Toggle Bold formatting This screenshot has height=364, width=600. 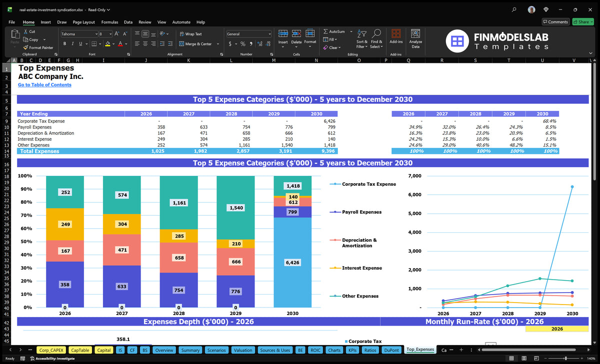coord(64,44)
